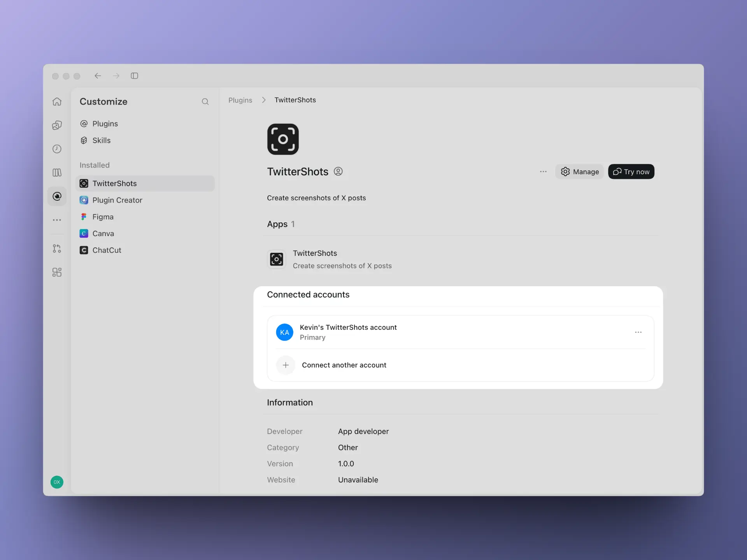Click the 'App developer' value
The height and width of the screenshot is (560, 747).
point(363,431)
